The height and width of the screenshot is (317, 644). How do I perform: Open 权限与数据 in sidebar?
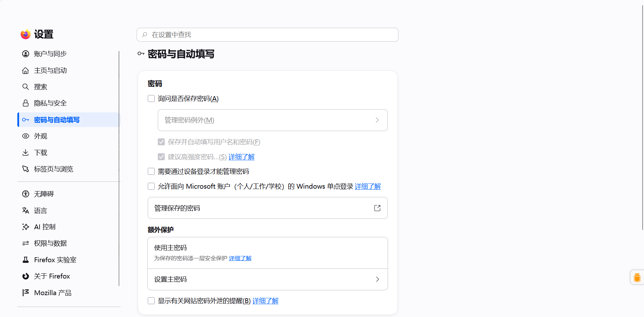(68, 243)
